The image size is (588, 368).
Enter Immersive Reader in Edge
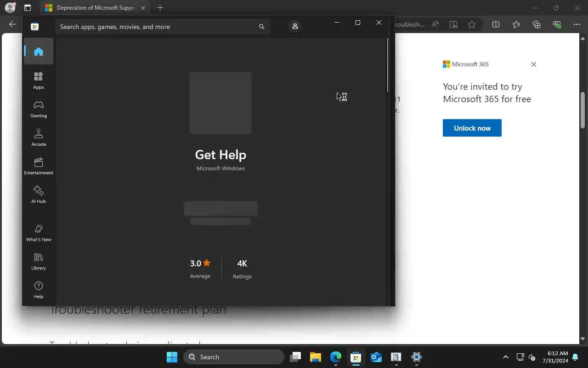click(453, 24)
